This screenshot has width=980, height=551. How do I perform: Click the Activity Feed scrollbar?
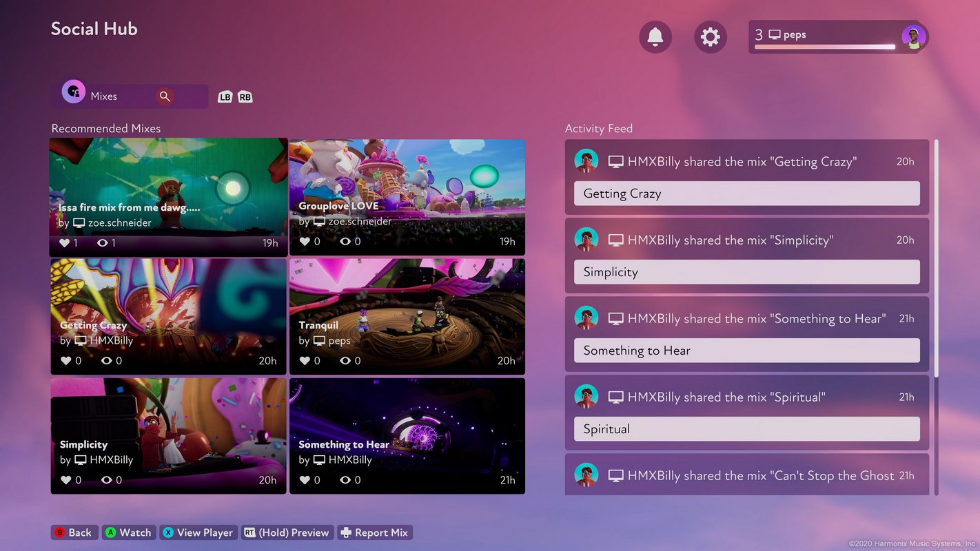[x=936, y=258]
